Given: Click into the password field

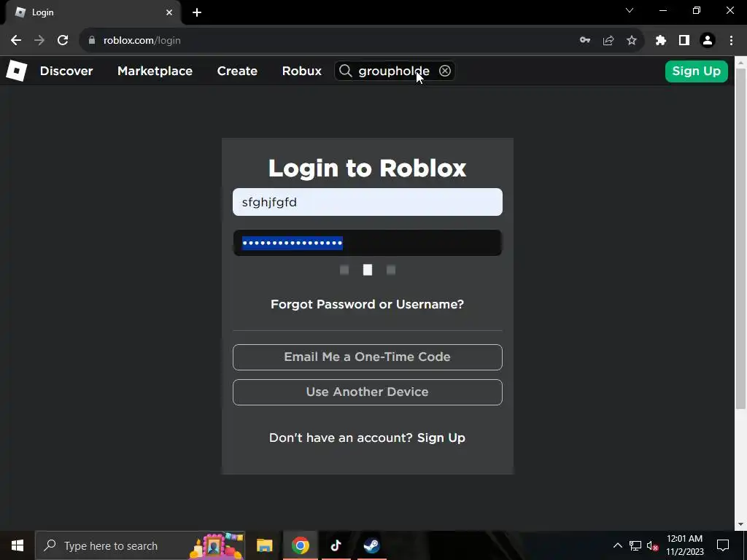Looking at the screenshot, I should pyautogui.click(x=368, y=243).
